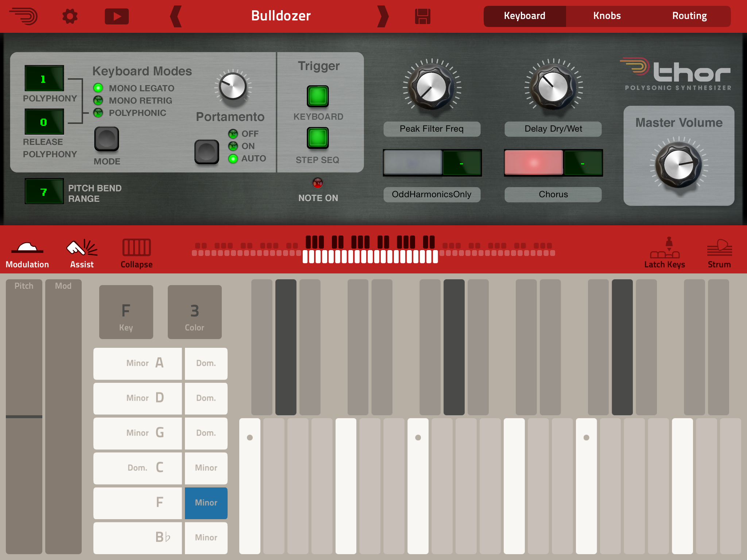Click the Thor Polysonic Synthesizer logo
This screenshot has width=747, height=560.
point(676,74)
